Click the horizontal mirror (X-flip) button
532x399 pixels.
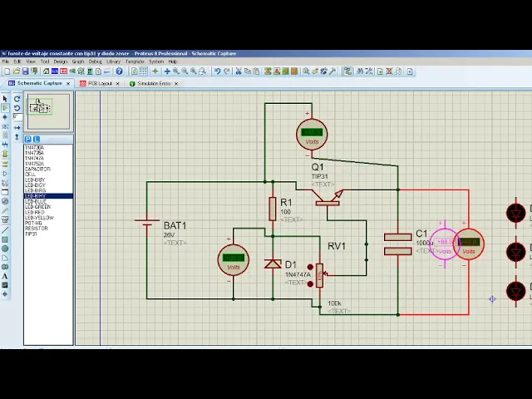coord(17,127)
